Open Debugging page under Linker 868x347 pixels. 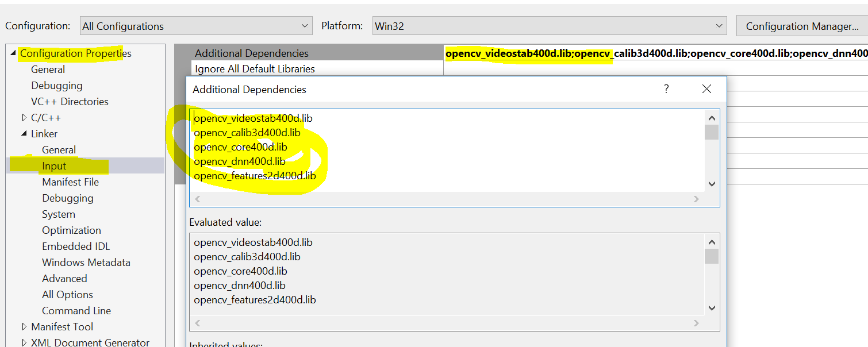click(68, 198)
